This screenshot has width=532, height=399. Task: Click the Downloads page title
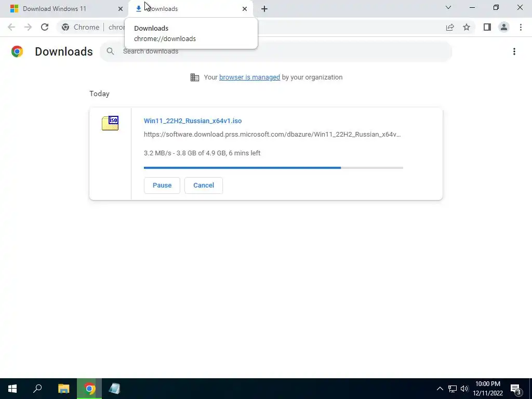point(64,51)
